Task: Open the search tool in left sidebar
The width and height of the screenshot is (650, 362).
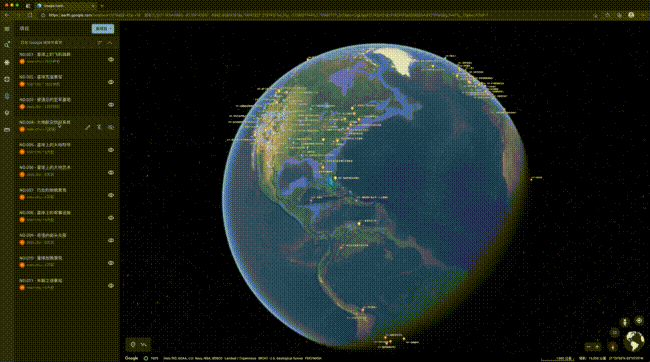Action: tap(7, 44)
